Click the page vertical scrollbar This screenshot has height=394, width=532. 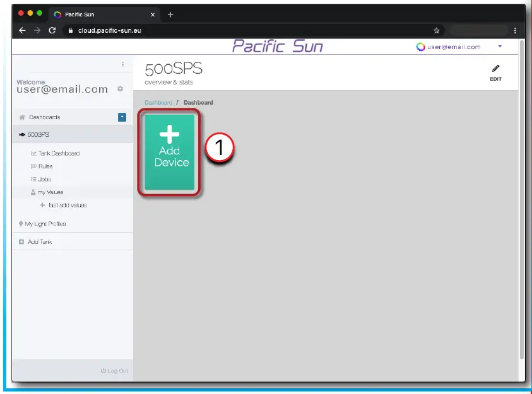522,200
